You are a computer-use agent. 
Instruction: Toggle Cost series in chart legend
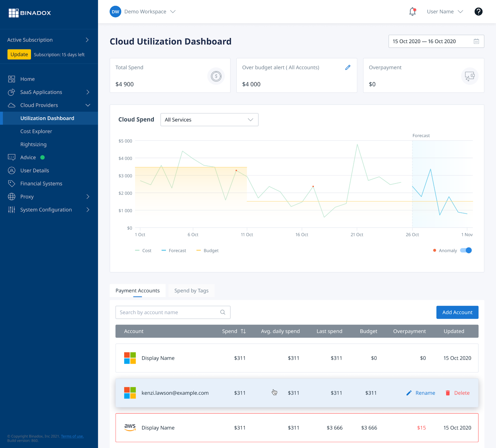pyautogui.click(x=143, y=250)
